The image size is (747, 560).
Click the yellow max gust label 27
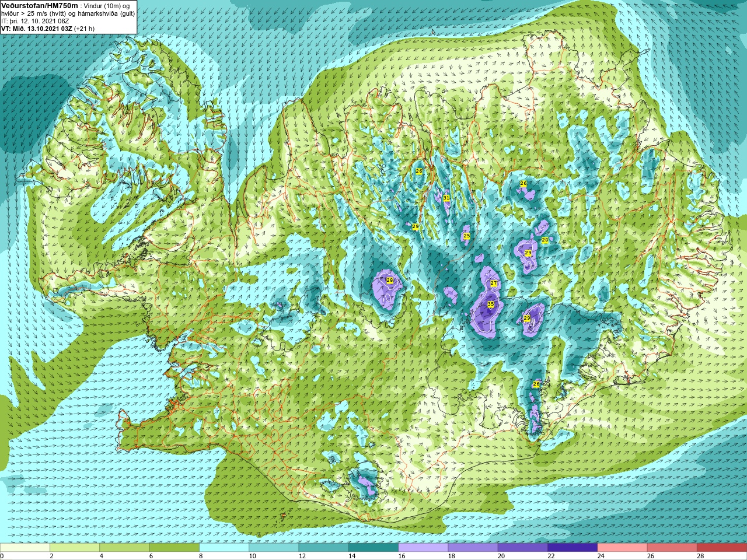494,283
